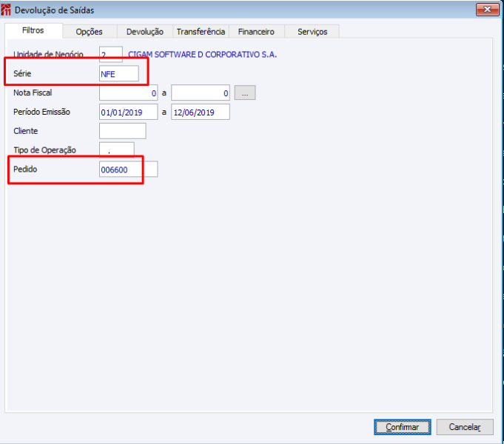Click the Período Emissão end date 12/06/2019
This screenshot has width=504, height=444.
click(201, 112)
